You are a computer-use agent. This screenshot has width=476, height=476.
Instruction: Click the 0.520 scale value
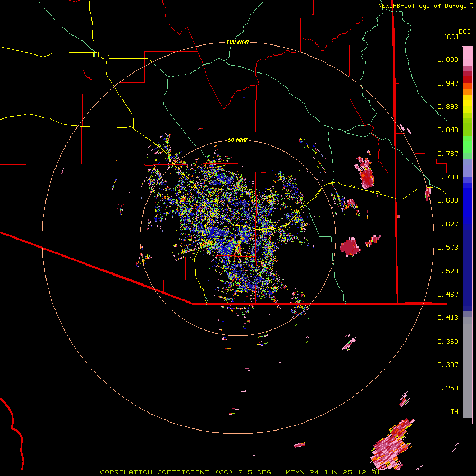[x=448, y=271]
